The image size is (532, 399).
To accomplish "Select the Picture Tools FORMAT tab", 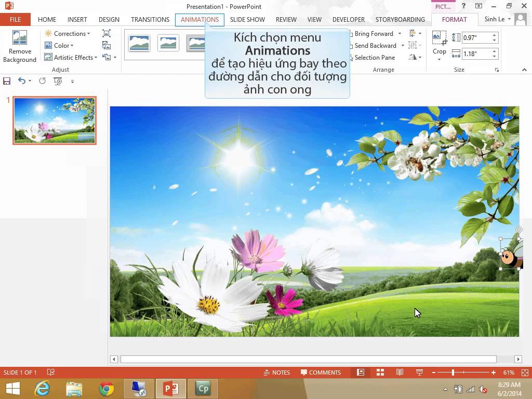I will (454, 19).
